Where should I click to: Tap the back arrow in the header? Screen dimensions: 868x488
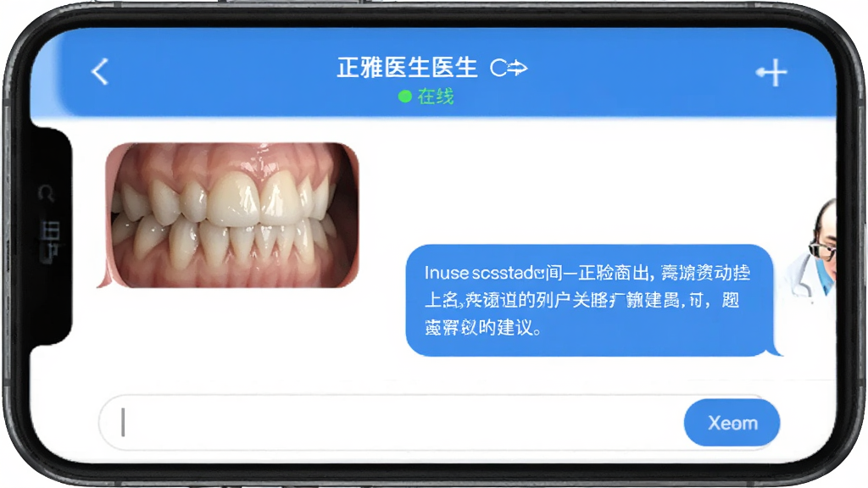(100, 72)
